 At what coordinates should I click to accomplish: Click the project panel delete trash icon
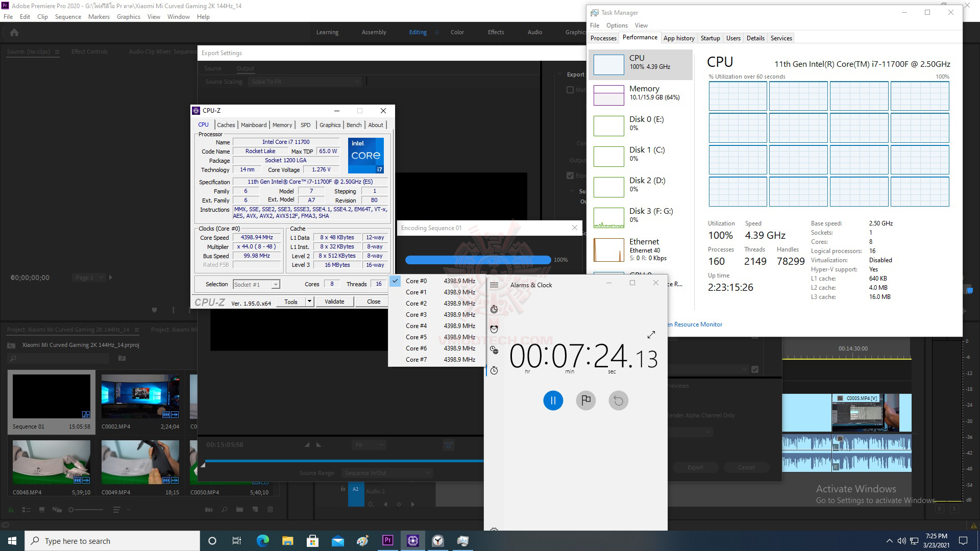coord(271,510)
